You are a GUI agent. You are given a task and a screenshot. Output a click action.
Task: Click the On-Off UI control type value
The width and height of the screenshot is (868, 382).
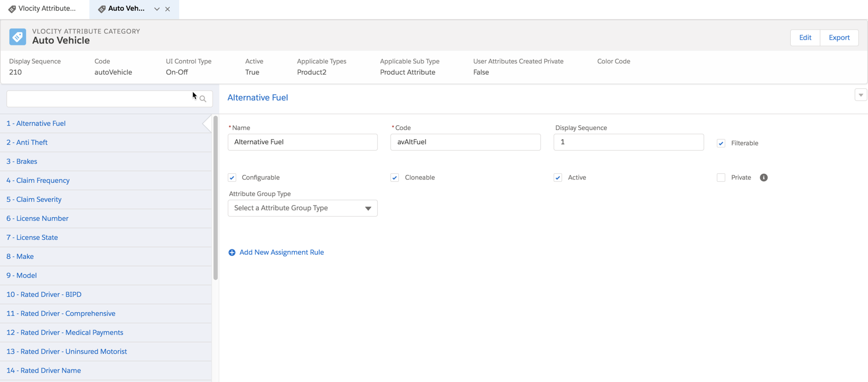click(x=177, y=72)
